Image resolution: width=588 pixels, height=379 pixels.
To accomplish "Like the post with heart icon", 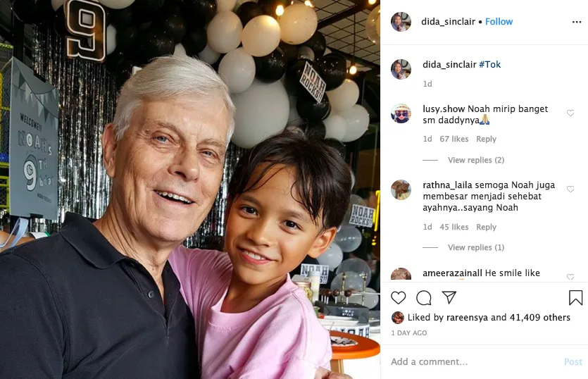I will click(x=399, y=298).
